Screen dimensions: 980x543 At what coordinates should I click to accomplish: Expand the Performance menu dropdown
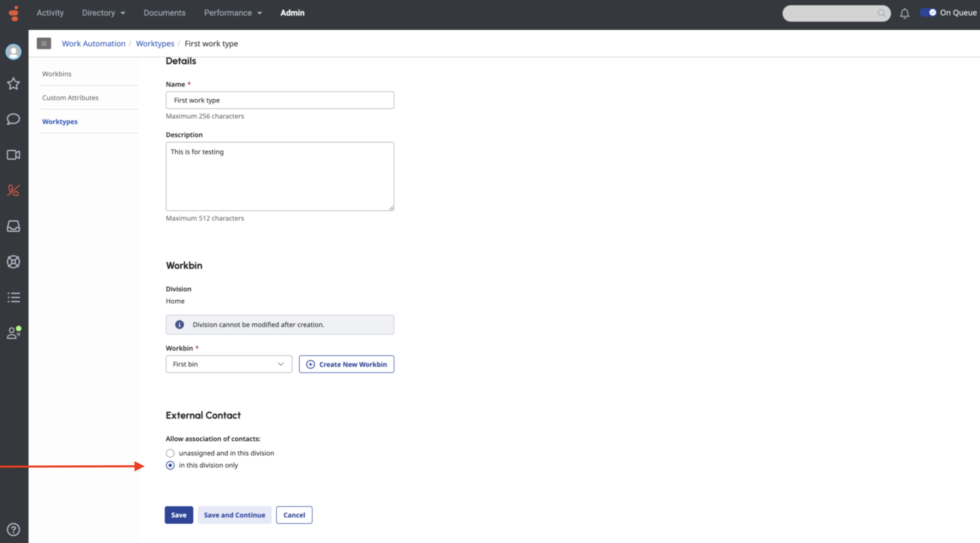[233, 13]
